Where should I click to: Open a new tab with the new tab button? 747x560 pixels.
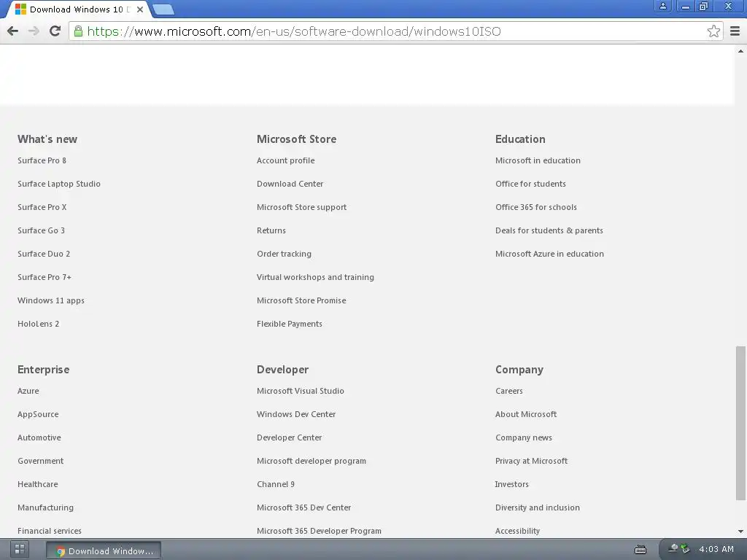(163, 9)
